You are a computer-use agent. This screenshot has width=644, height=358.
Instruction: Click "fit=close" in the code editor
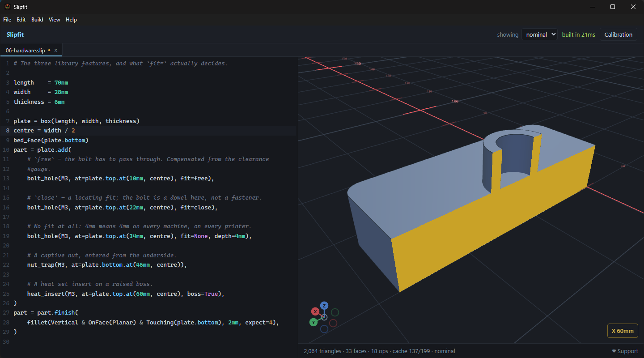tap(198, 207)
